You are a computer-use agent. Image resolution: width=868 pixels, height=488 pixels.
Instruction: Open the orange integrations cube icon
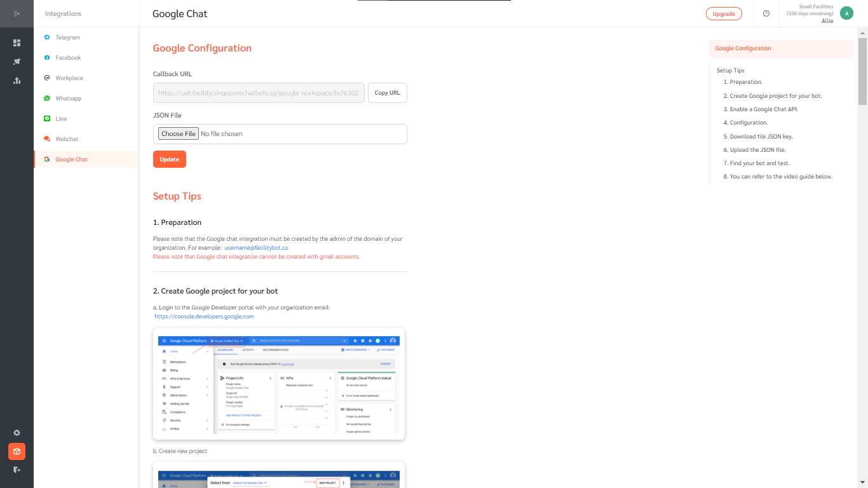pos(17,451)
